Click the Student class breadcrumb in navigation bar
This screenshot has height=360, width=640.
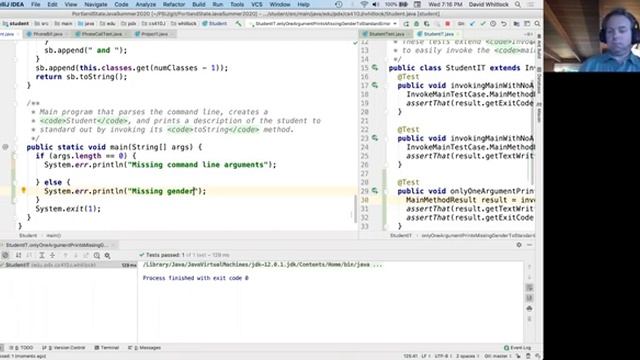[x=215, y=24]
